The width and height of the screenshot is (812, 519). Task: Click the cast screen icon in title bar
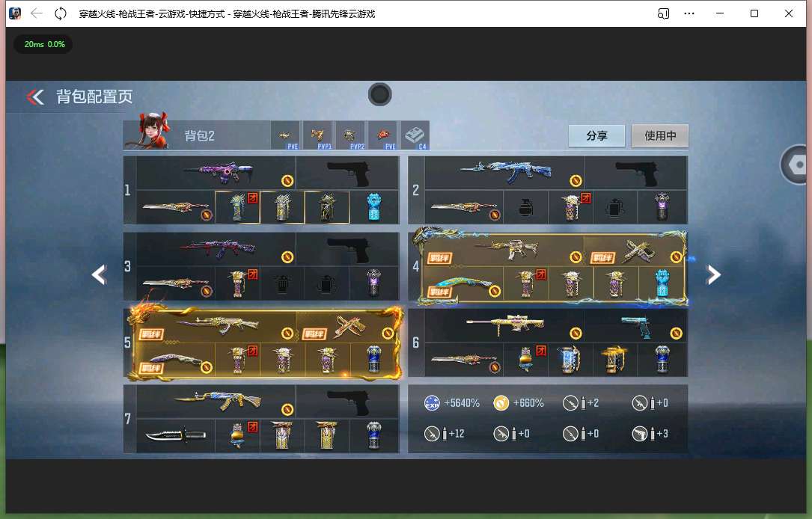click(663, 13)
